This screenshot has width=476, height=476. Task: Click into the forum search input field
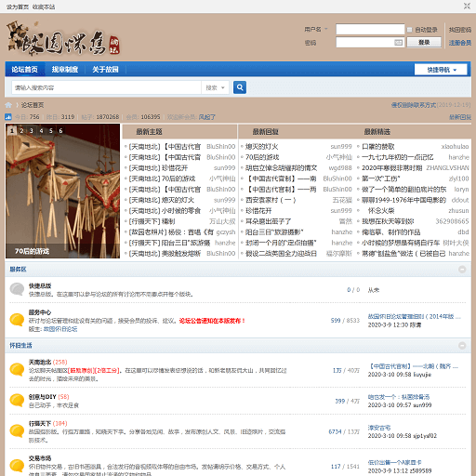click(x=106, y=87)
